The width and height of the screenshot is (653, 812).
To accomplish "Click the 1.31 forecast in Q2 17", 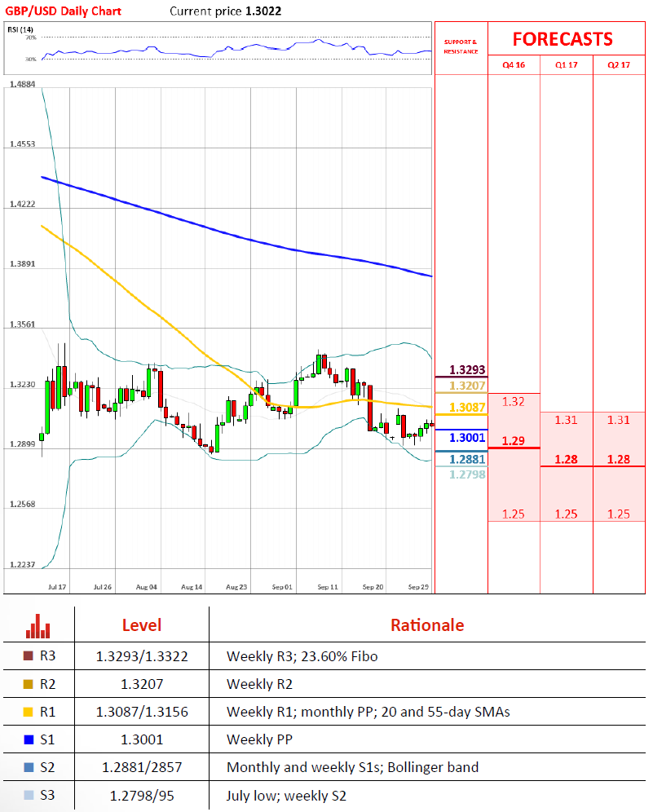I will pyautogui.click(x=618, y=420).
